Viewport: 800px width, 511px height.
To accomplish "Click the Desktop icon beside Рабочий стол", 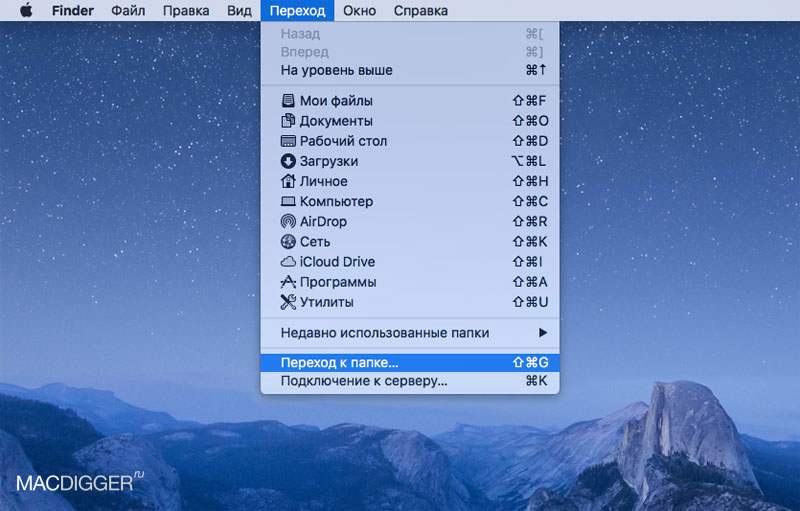I will coord(288,141).
